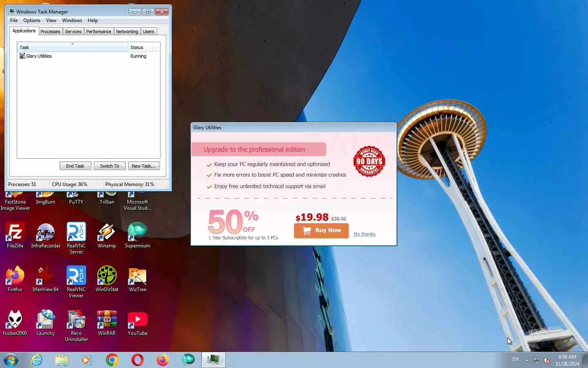Sort by Task column header

pyautogui.click(x=73, y=47)
